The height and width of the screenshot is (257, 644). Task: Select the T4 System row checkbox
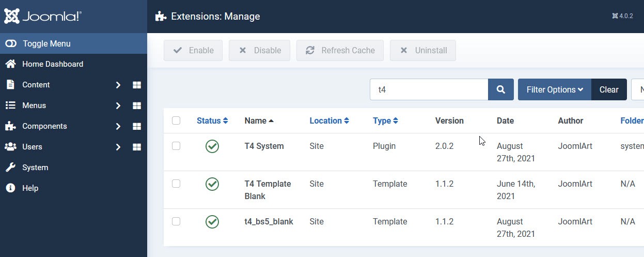pos(176,146)
